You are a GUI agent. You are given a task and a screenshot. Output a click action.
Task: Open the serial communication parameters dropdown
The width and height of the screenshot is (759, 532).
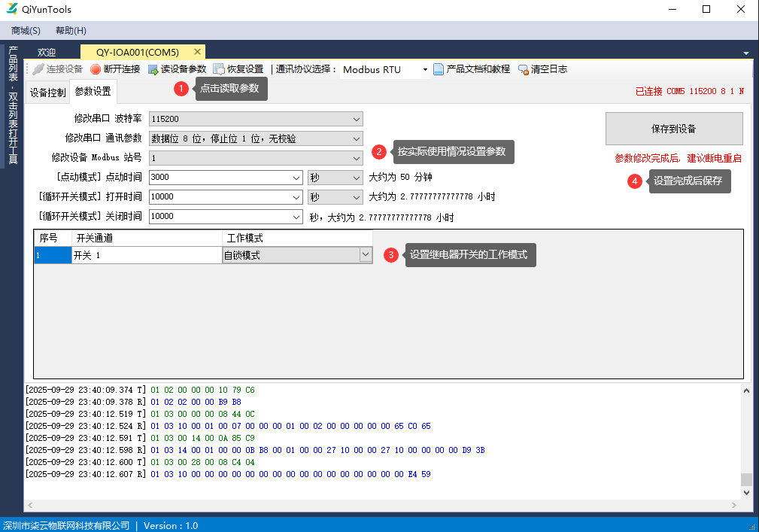357,138
